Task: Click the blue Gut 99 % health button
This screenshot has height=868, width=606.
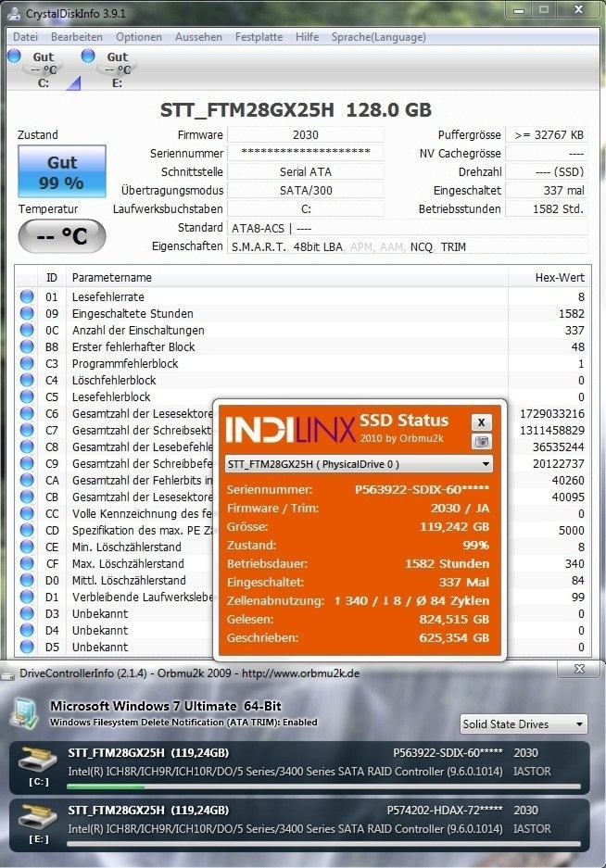Action: tap(61, 171)
